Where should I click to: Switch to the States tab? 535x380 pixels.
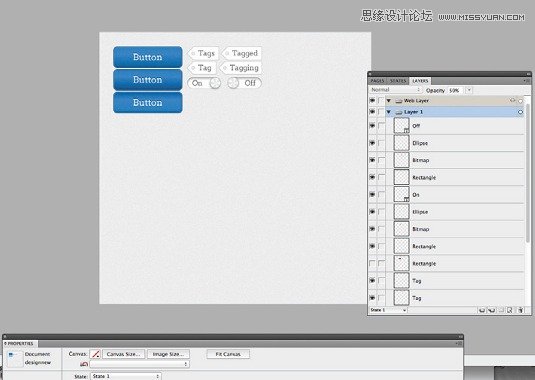tap(398, 81)
